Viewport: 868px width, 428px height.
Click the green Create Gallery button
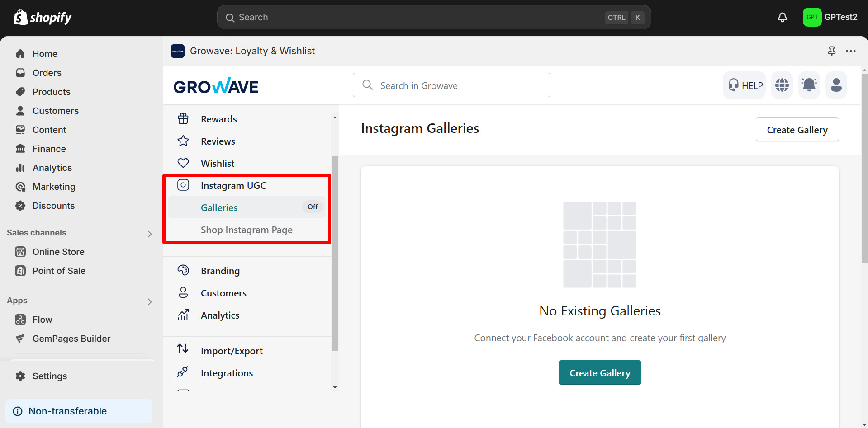point(599,373)
